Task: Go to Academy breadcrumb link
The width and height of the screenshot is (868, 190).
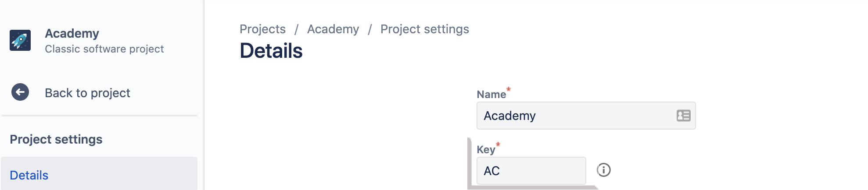Action: pyautogui.click(x=333, y=29)
